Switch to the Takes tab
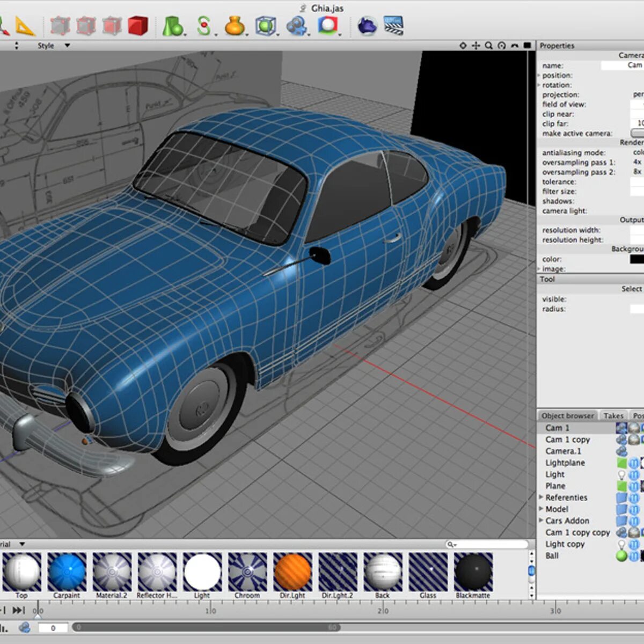 (613, 415)
